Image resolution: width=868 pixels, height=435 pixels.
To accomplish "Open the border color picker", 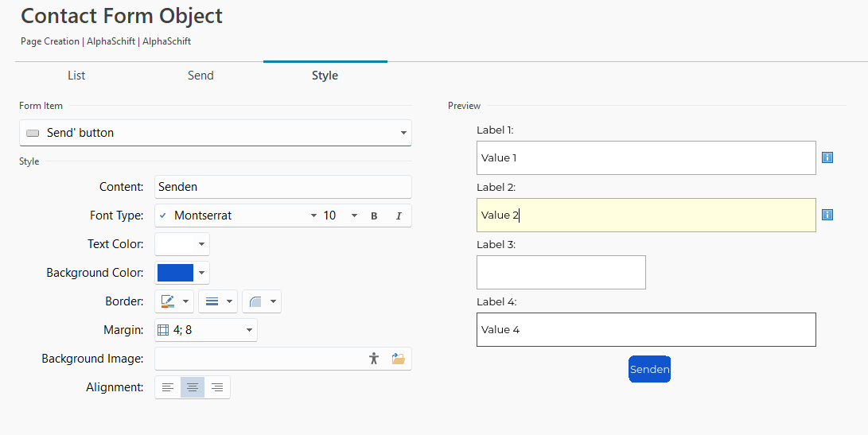I will click(x=175, y=301).
